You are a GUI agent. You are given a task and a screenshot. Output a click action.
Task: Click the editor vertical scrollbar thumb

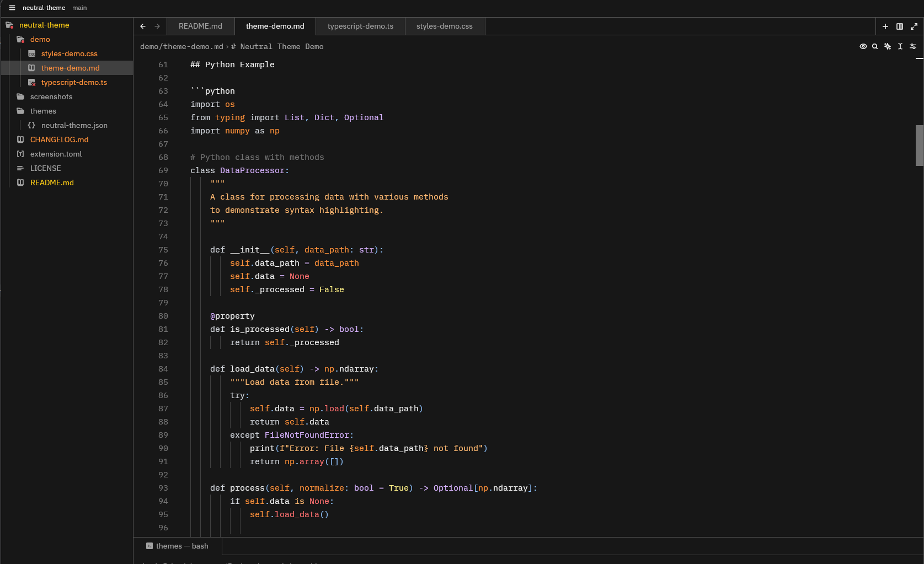[919, 146]
